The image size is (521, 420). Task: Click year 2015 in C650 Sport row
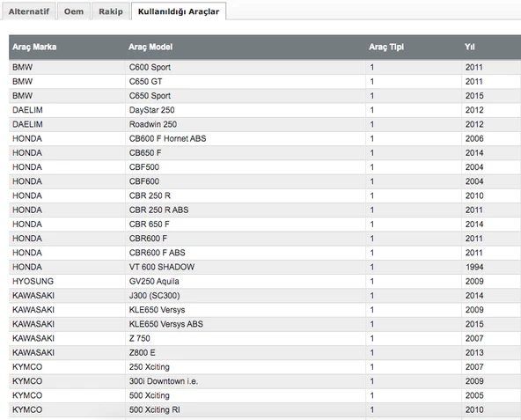click(x=474, y=96)
